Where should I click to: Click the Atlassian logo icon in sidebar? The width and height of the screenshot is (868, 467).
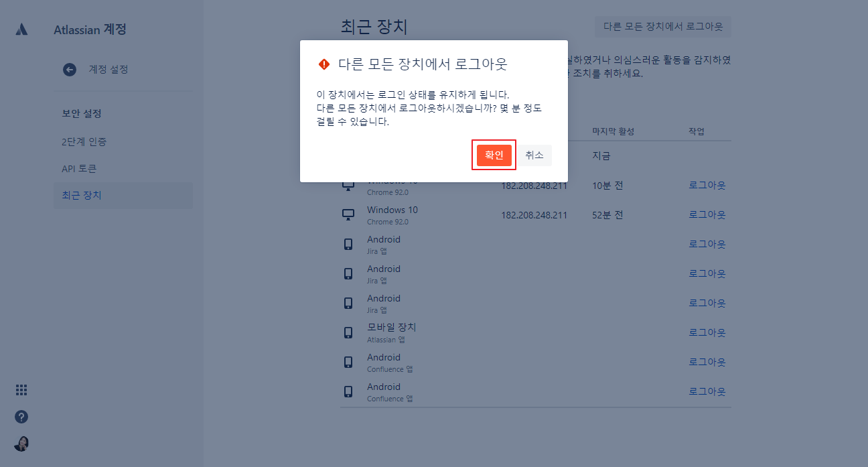point(21,29)
